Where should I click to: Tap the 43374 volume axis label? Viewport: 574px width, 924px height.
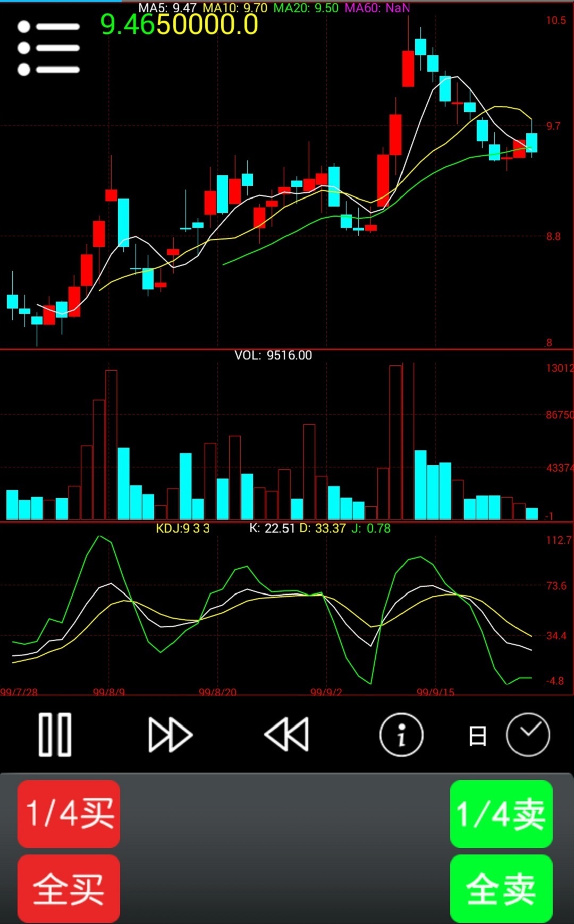[560, 468]
